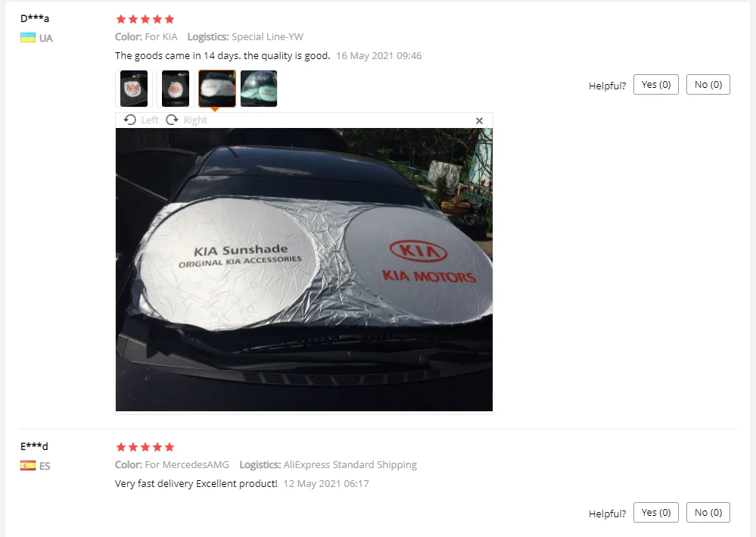Click reviewer name E***d
The image size is (756, 537).
34,446
